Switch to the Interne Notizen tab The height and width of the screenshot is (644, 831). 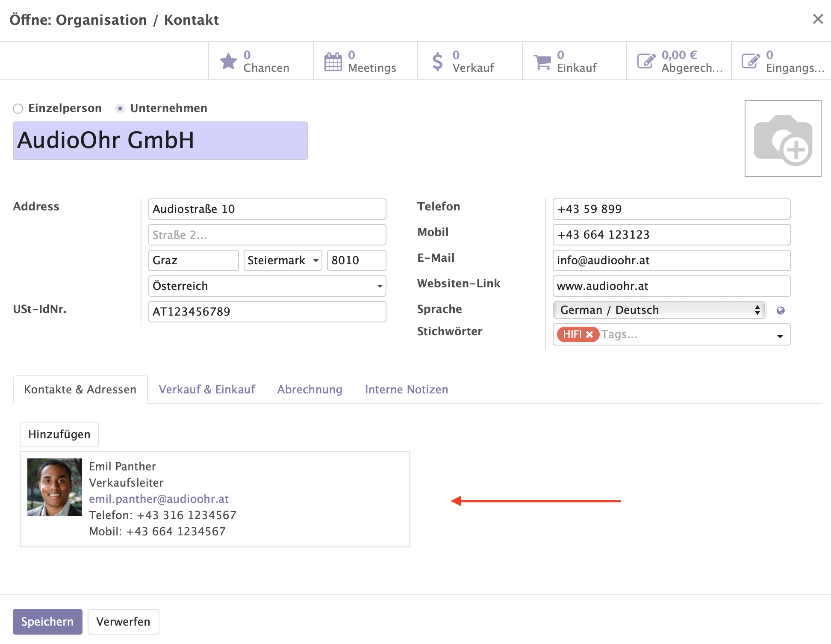407,390
